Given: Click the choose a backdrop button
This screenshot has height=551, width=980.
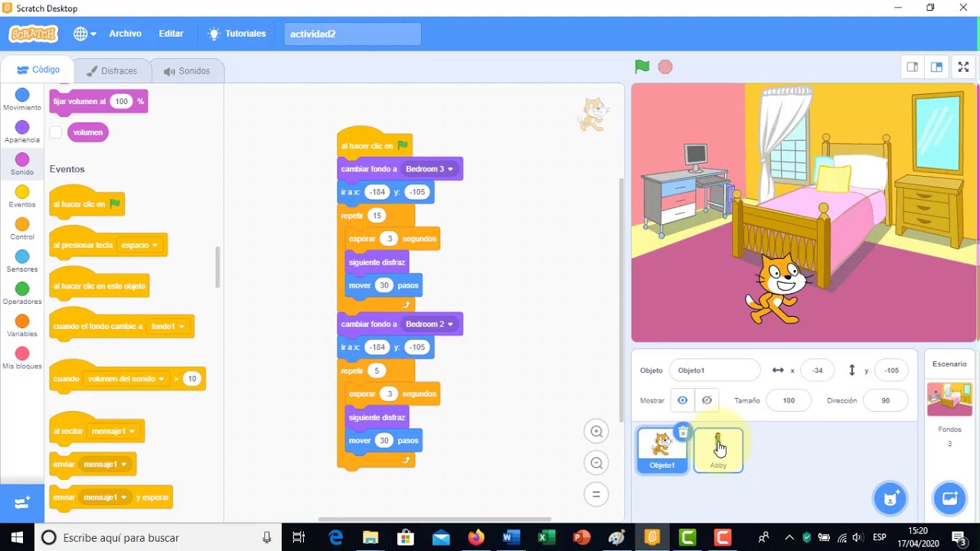Looking at the screenshot, I should (x=949, y=499).
